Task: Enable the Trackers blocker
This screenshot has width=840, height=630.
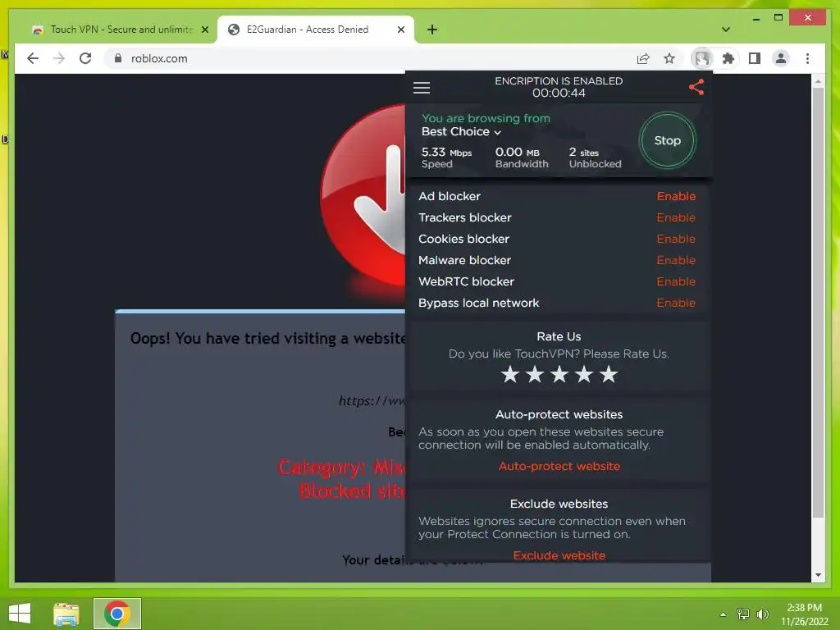Action: tap(676, 217)
